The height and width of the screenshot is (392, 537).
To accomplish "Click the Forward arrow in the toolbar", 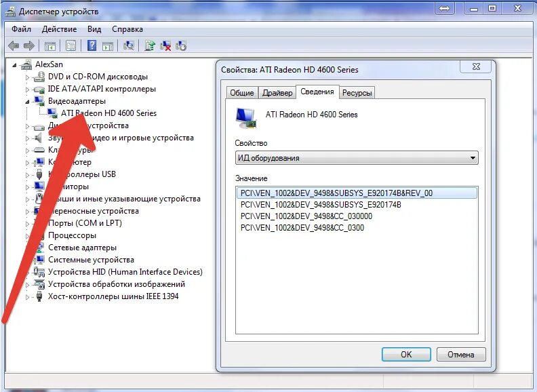I will coord(29,45).
